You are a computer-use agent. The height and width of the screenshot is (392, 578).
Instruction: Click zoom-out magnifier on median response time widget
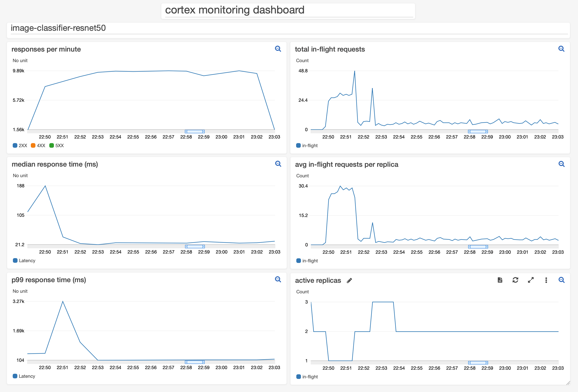click(278, 164)
